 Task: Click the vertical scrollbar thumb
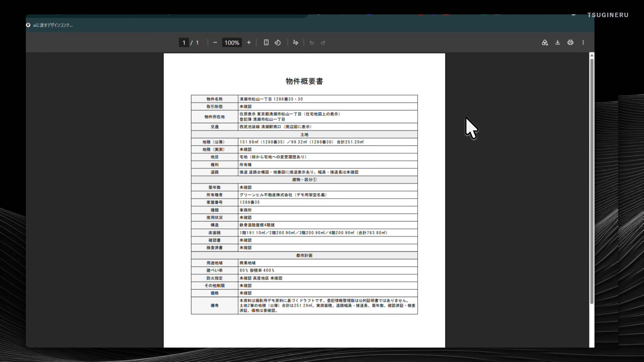pos(592,181)
